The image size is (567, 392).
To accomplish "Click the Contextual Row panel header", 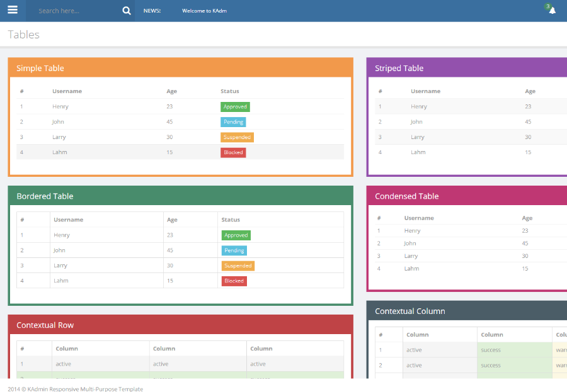I will point(180,325).
